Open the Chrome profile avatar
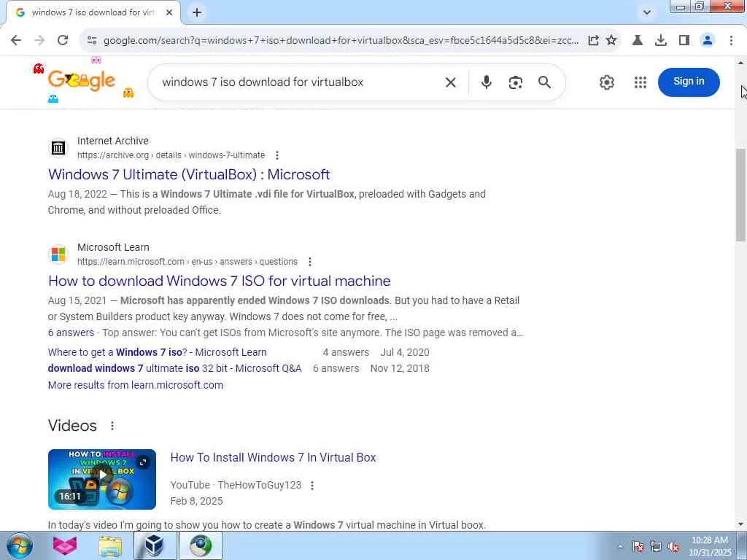This screenshot has width=747, height=560. click(x=708, y=40)
